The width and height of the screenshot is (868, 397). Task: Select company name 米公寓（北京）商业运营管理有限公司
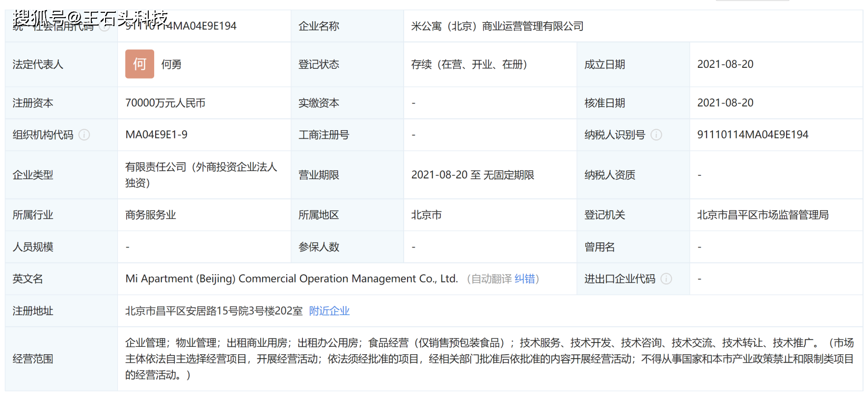pyautogui.click(x=497, y=26)
